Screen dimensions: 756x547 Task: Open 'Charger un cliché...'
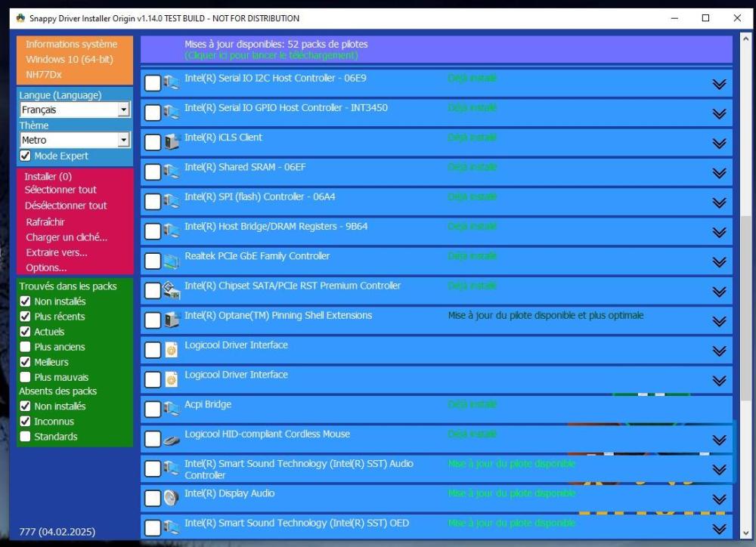(67, 237)
